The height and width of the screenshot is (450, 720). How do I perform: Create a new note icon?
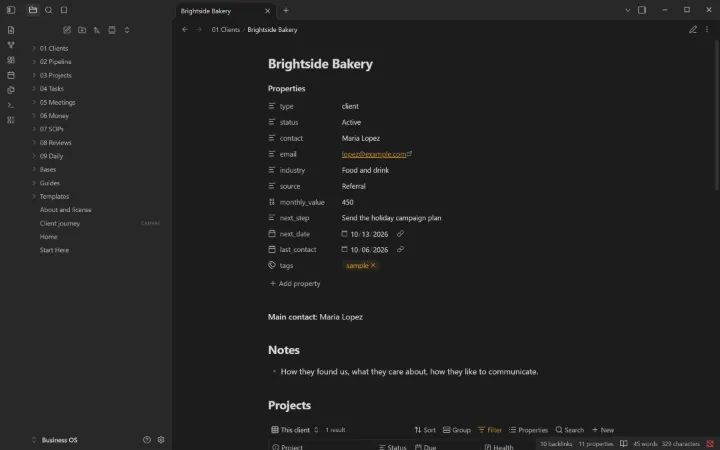pos(67,30)
